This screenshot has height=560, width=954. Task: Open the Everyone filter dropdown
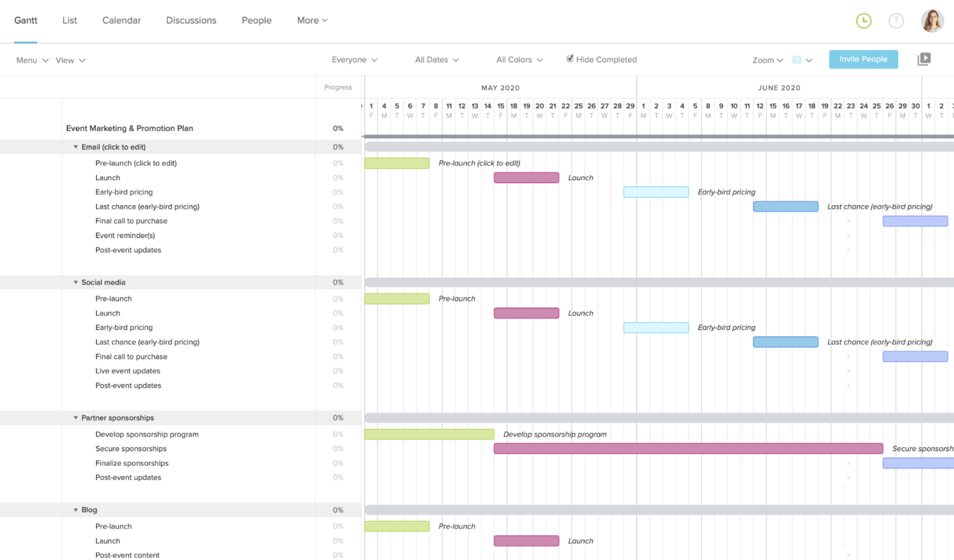coord(354,59)
